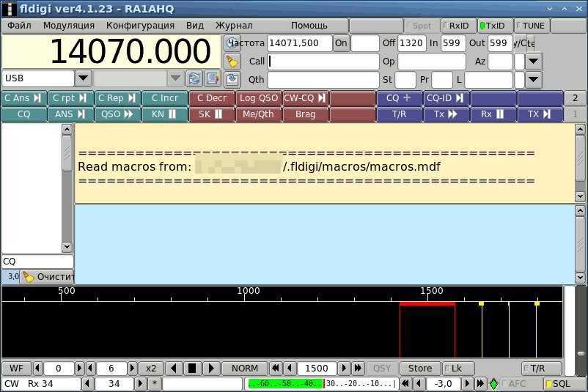Switch to macro row set 2
The width and height of the screenshot is (588, 392).
(576, 98)
